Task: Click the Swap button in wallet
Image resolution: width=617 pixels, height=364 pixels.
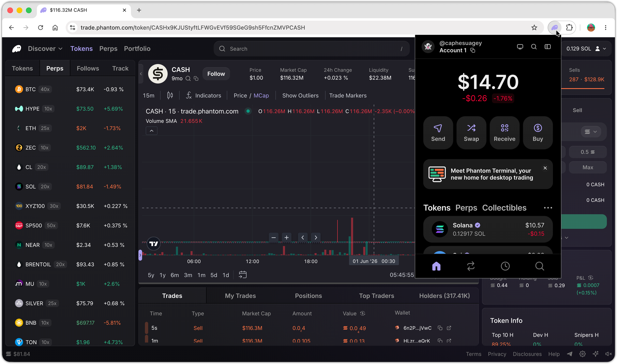Action: pyautogui.click(x=471, y=133)
